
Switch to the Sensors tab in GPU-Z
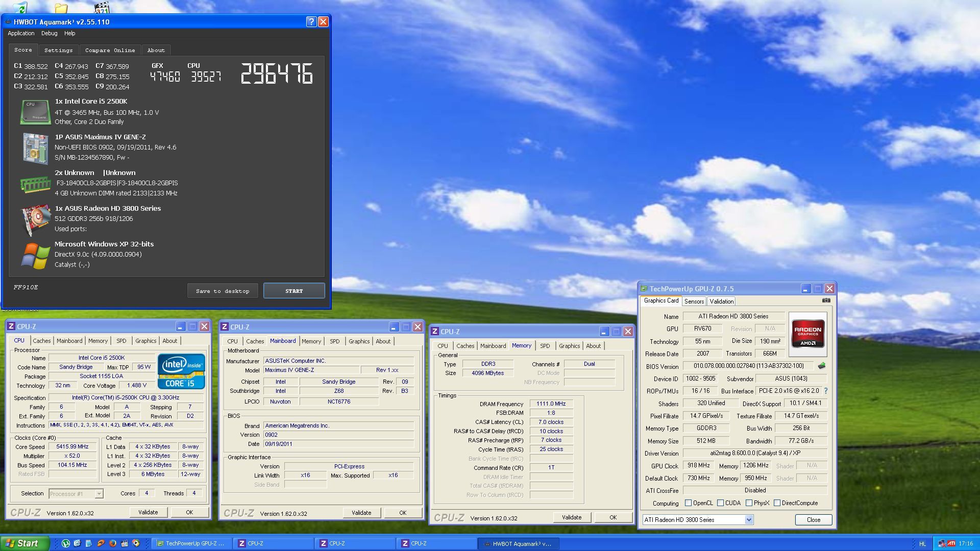(x=694, y=302)
